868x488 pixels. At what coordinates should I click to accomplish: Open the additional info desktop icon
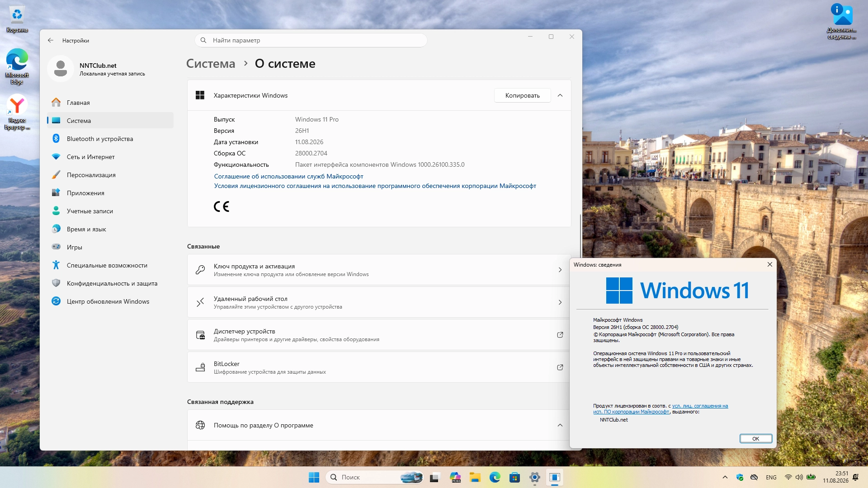841,21
